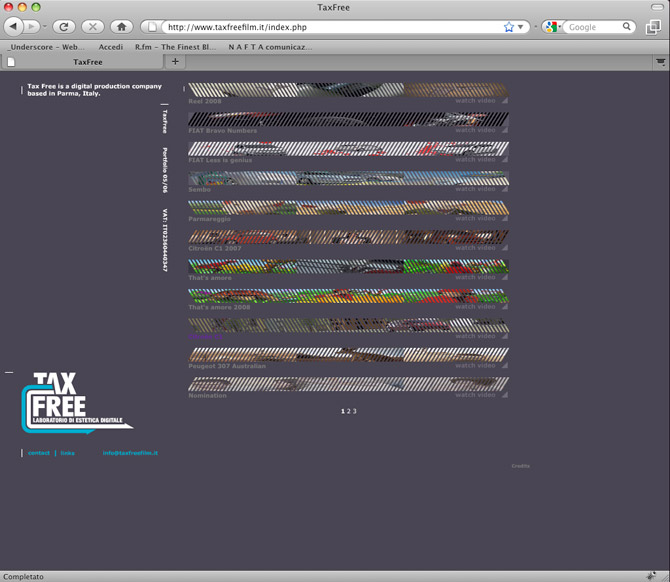Open the back/forward history dropdown arrow
The height and width of the screenshot is (582, 670).
click(x=44, y=26)
